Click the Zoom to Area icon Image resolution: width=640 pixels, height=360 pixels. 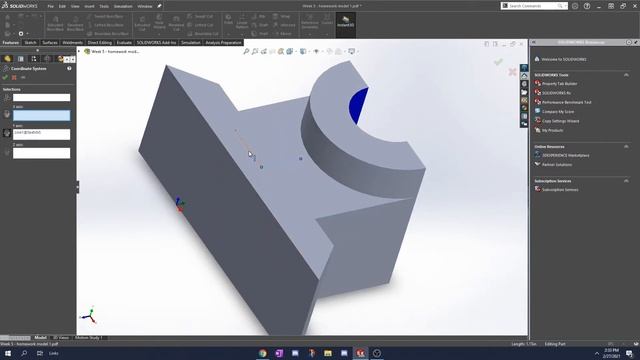tap(255, 51)
